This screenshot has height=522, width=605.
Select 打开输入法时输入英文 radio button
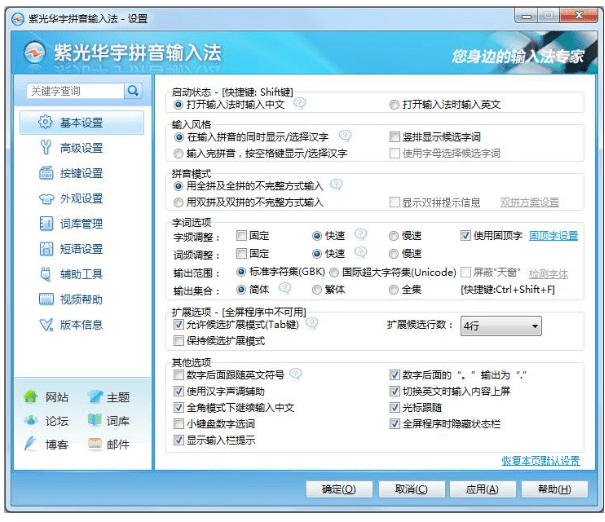click(394, 105)
